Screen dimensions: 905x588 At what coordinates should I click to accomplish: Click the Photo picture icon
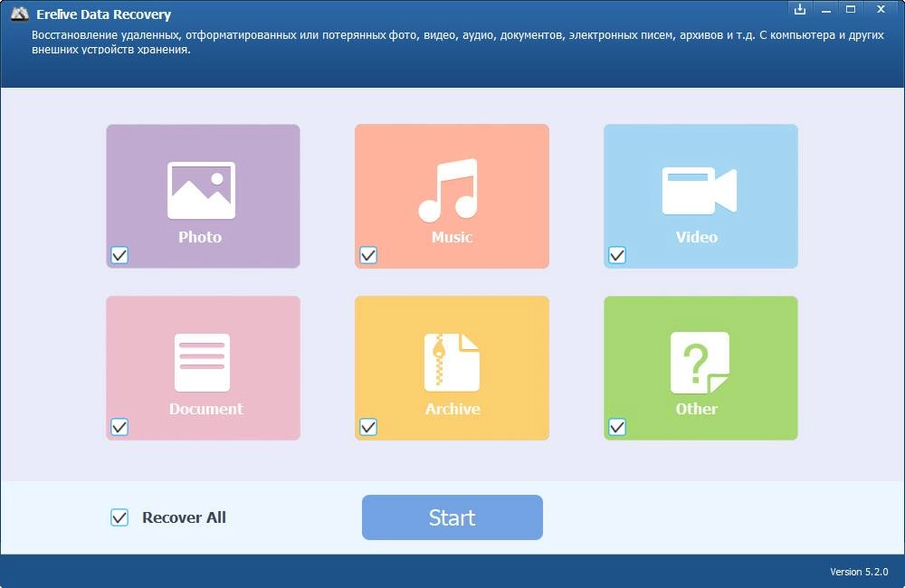(x=201, y=191)
